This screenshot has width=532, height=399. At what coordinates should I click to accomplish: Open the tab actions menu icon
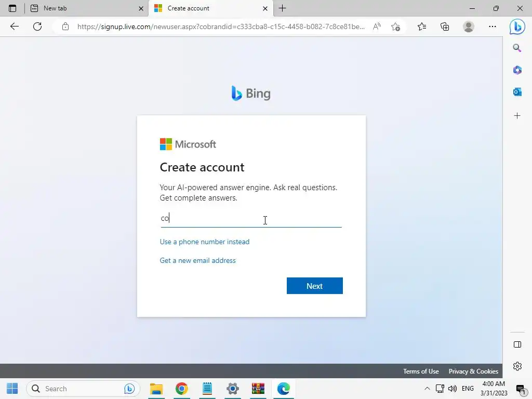pos(12,8)
